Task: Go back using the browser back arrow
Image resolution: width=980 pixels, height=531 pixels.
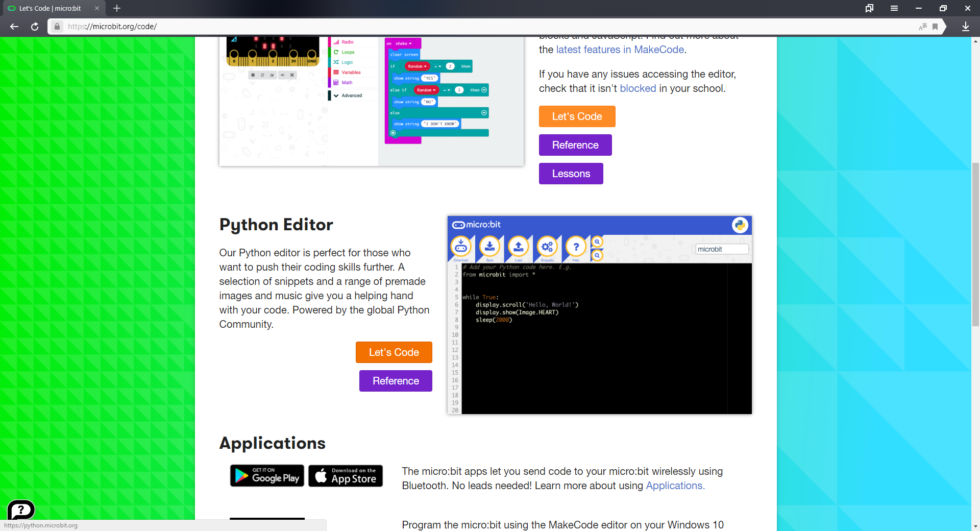Action: click(x=14, y=27)
